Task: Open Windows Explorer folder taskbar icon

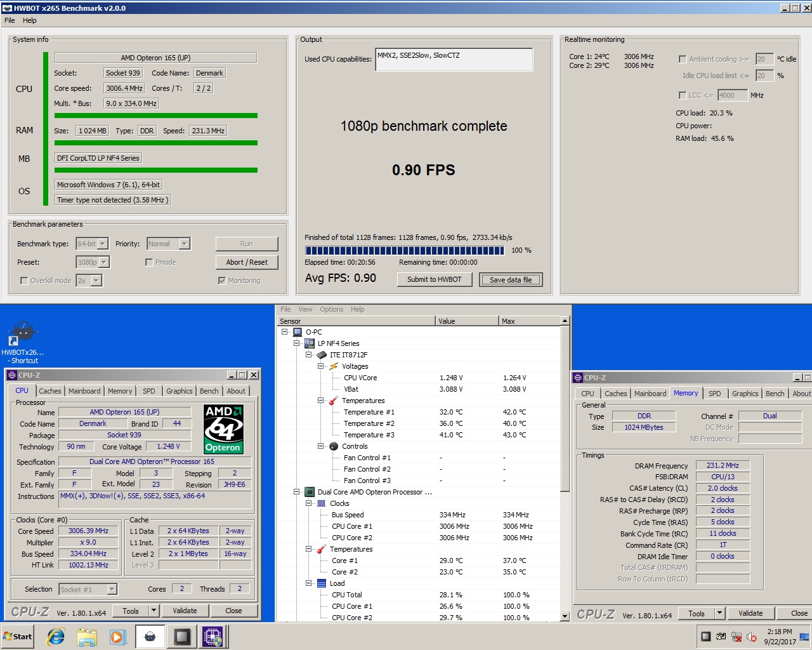Action: (87, 637)
